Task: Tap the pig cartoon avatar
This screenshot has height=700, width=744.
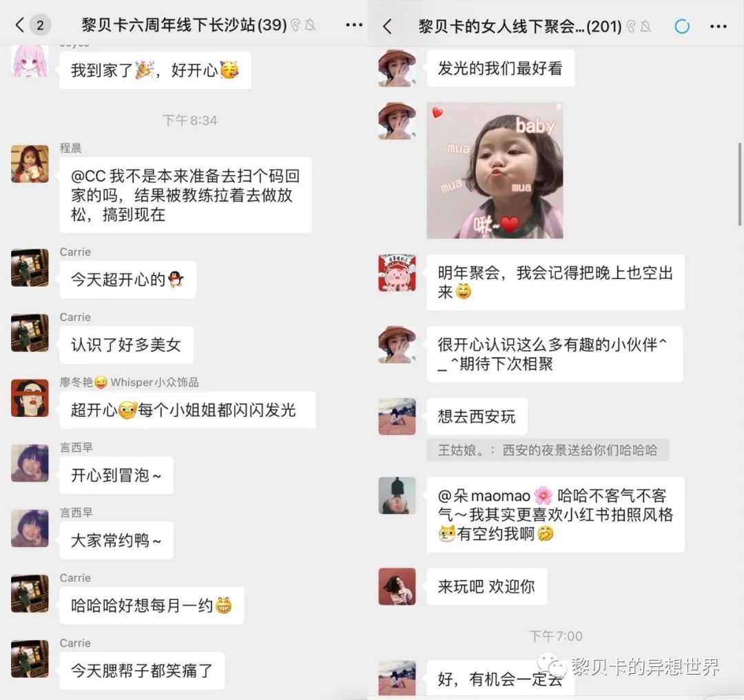Action: [x=397, y=273]
